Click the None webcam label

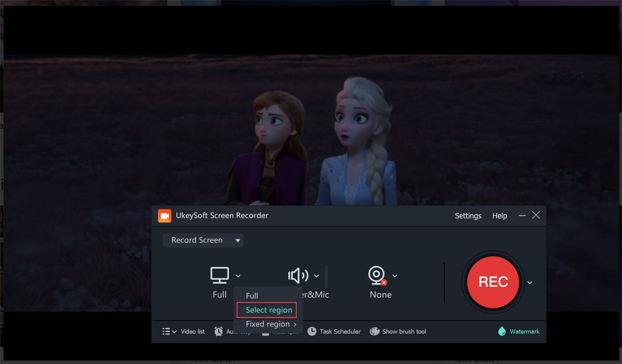pyautogui.click(x=380, y=295)
